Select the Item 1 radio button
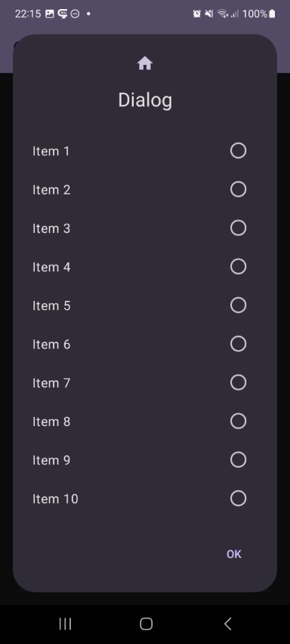The height and width of the screenshot is (644, 290). click(238, 151)
